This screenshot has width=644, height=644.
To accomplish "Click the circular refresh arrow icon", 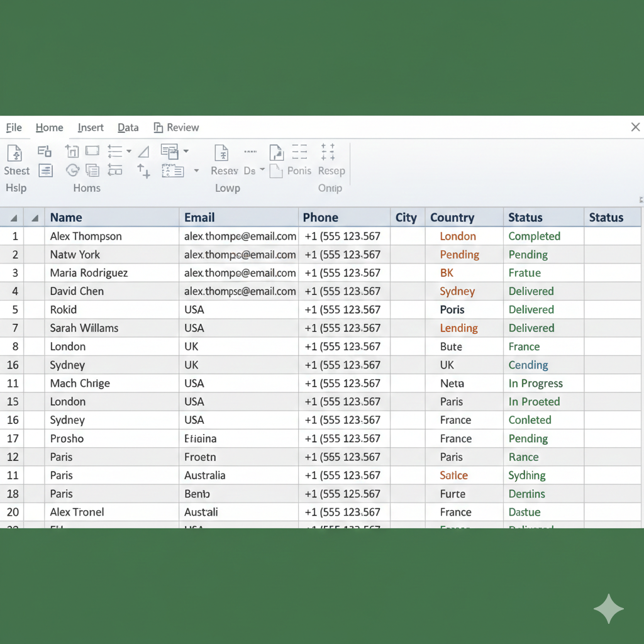I will pyautogui.click(x=72, y=170).
